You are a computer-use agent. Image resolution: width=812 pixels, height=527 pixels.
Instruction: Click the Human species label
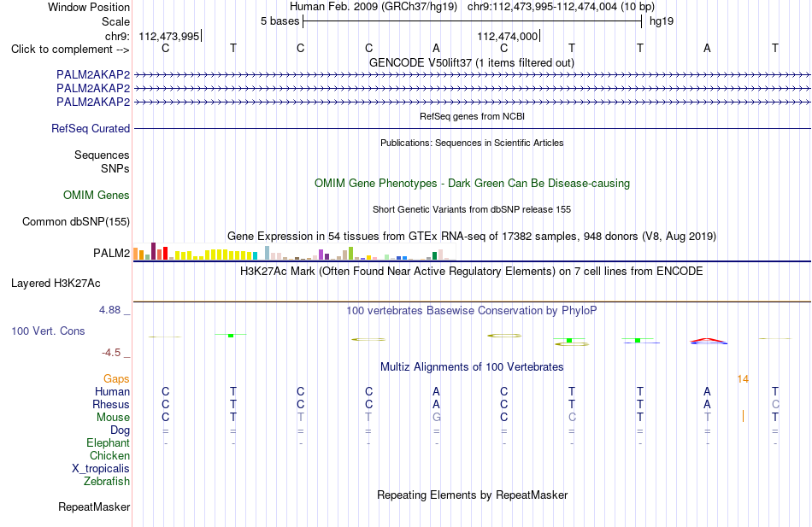[x=112, y=392]
